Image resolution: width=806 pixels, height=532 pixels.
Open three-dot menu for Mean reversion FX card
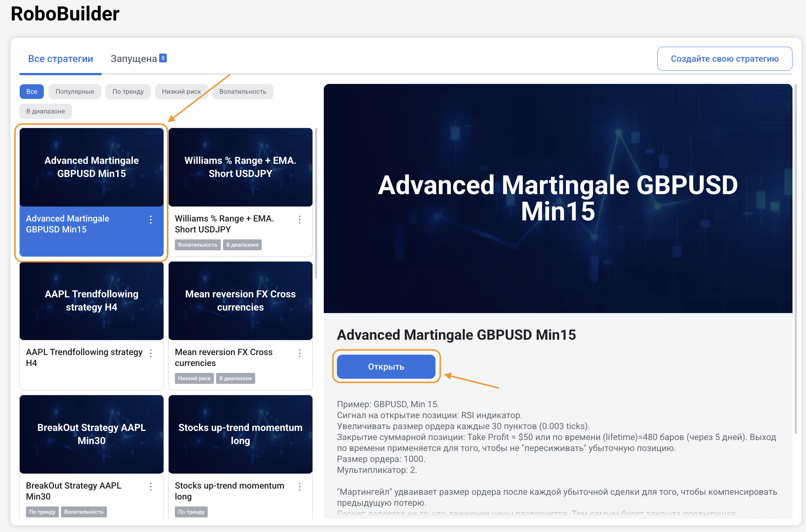[x=300, y=353]
